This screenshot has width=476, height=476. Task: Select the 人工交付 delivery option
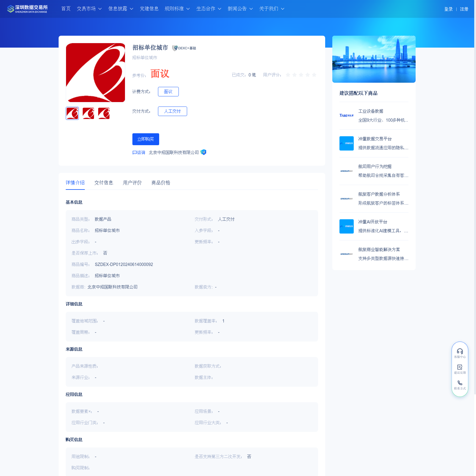(x=173, y=111)
